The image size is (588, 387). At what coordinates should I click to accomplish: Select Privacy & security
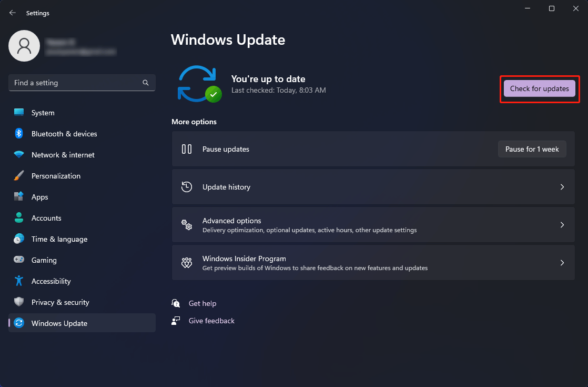[x=82, y=302]
